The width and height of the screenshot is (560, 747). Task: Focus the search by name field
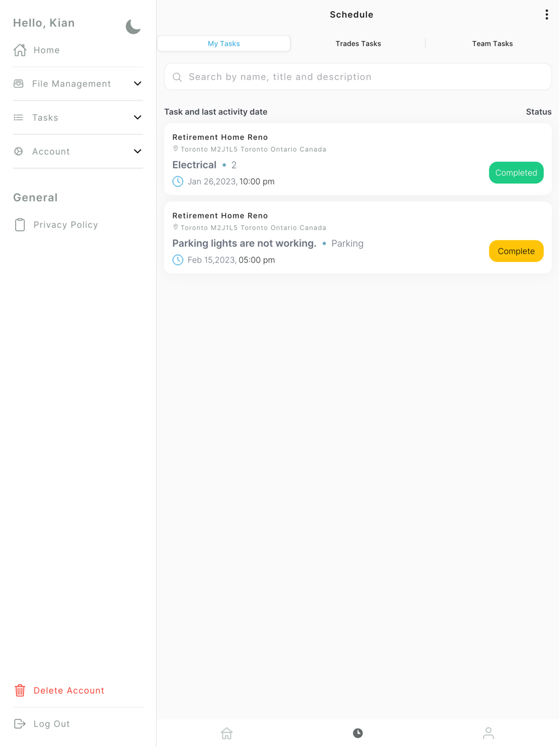358,77
